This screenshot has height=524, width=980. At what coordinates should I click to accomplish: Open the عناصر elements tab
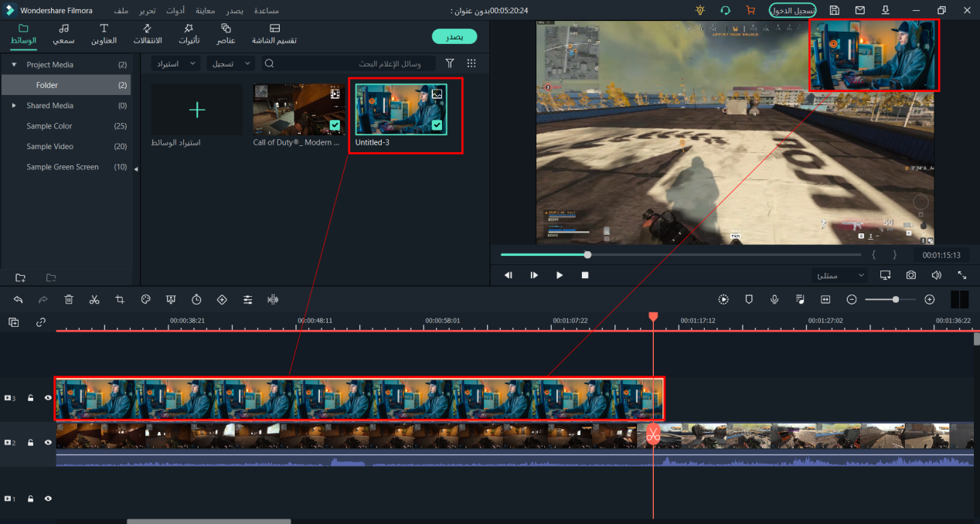click(x=226, y=34)
